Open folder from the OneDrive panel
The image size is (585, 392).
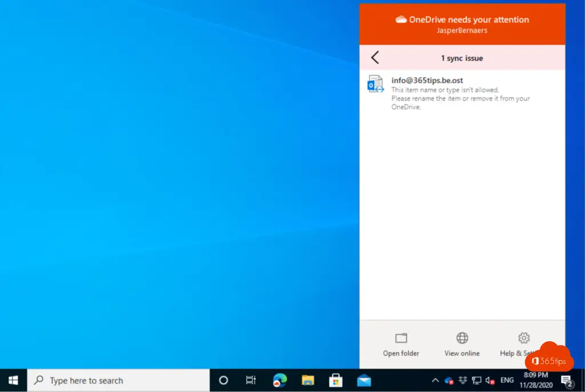coord(401,345)
